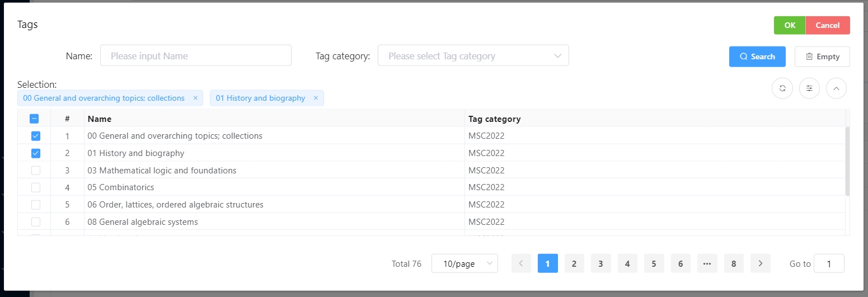Click the Name input field
The image size is (868, 297).
pyautogui.click(x=196, y=56)
